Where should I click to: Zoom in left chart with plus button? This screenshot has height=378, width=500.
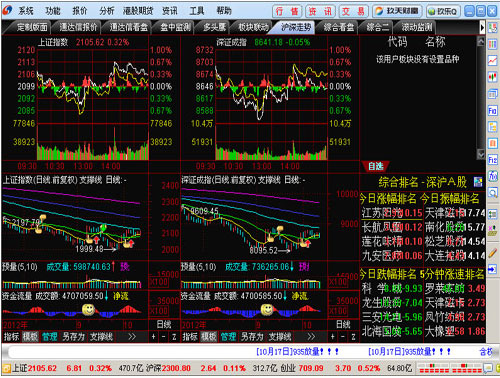[x=153, y=337]
